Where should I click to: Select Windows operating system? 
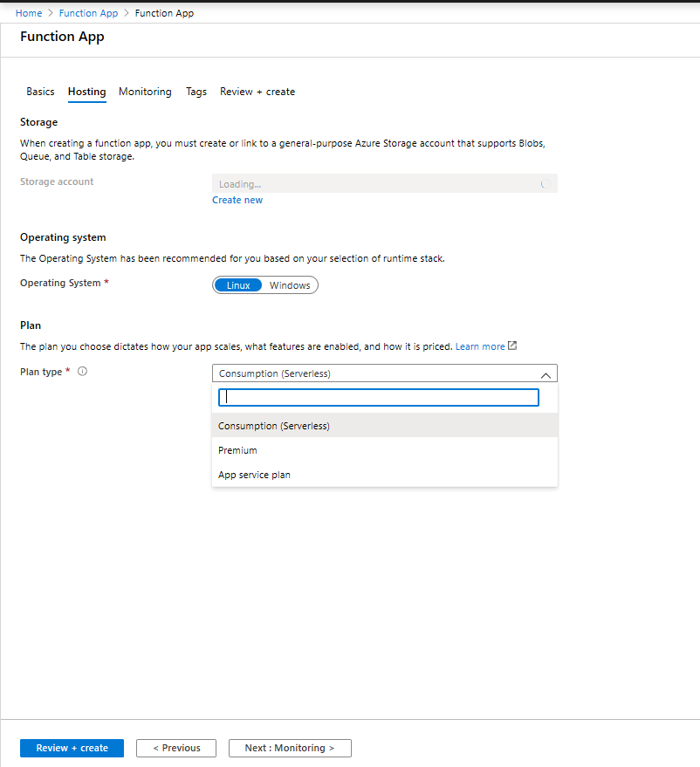290,285
